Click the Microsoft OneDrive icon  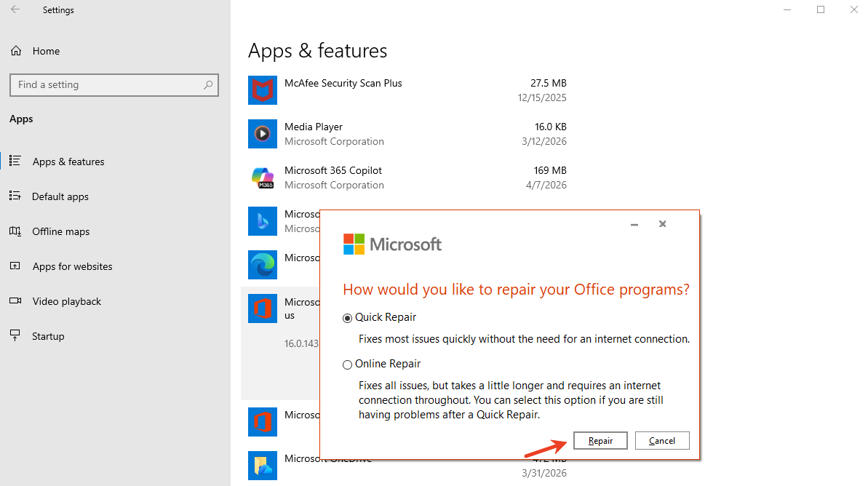263,466
